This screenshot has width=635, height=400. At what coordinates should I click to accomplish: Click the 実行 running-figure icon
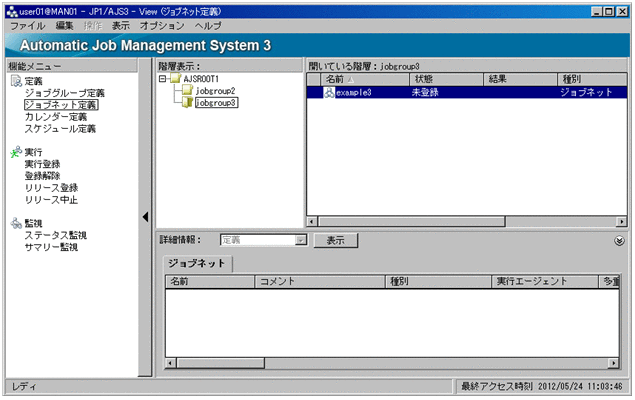tap(16, 152)
